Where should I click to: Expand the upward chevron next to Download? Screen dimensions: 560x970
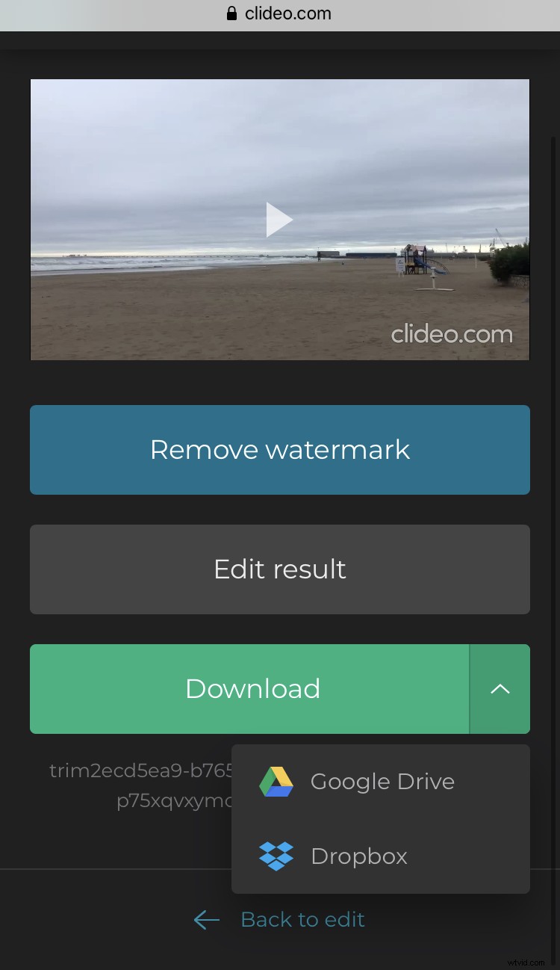[x=500, y=689]
